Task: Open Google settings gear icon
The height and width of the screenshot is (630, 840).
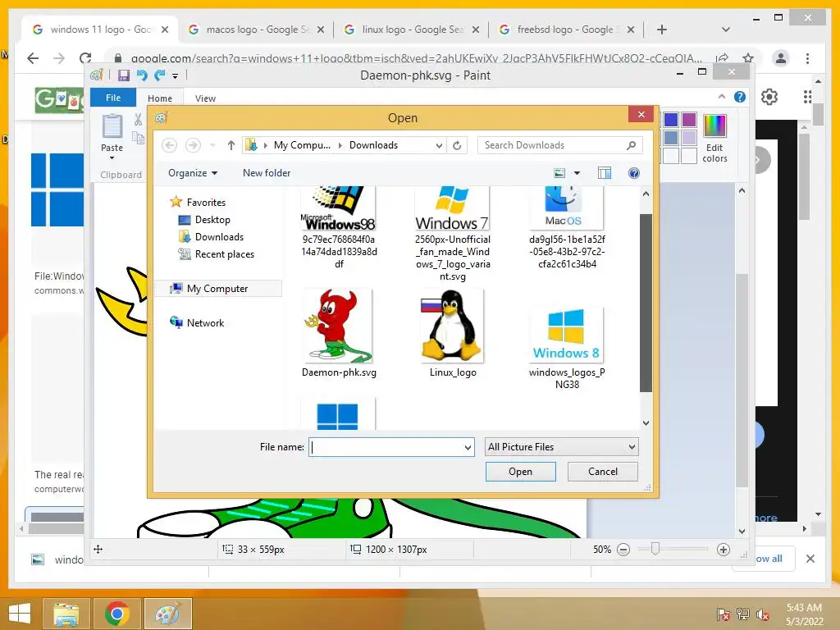Action: [x=769, y=97]
